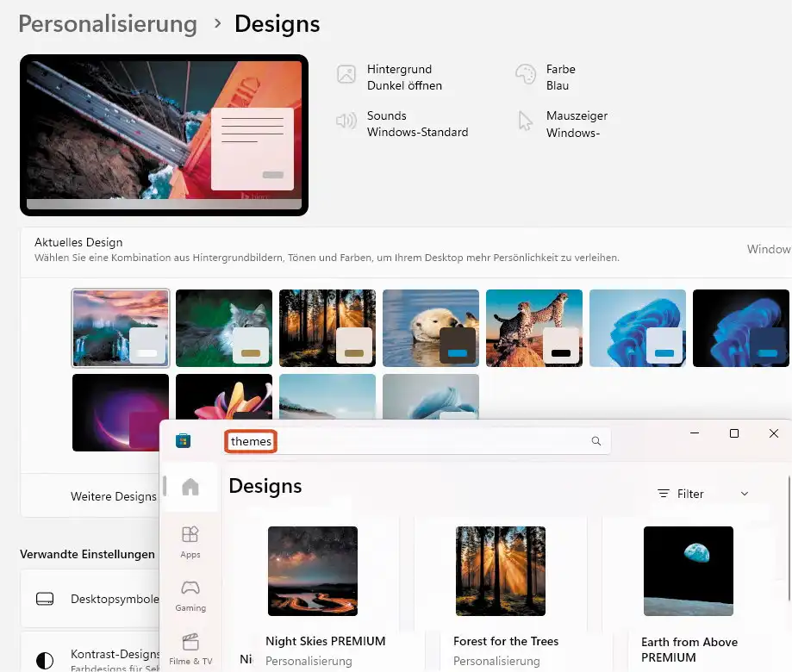792x672 pixels.
Task: Open Apps section in Store sidebar
Action: pos(190,542)
